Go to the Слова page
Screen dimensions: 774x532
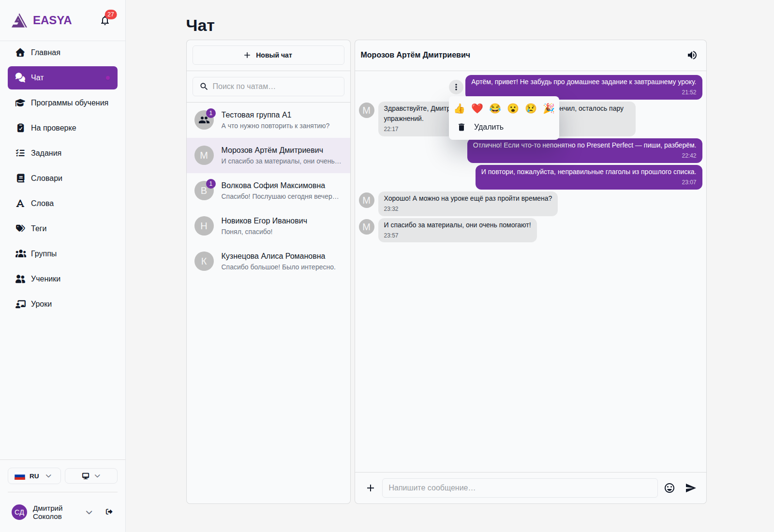pyautogui.click(x=62, y=204)
